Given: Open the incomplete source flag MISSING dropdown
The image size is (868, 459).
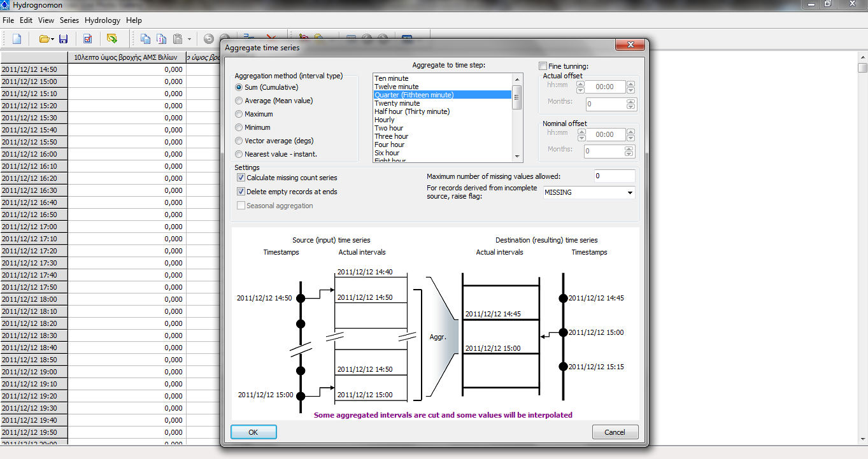Looking at the screenshot, I should coord(589,192).
